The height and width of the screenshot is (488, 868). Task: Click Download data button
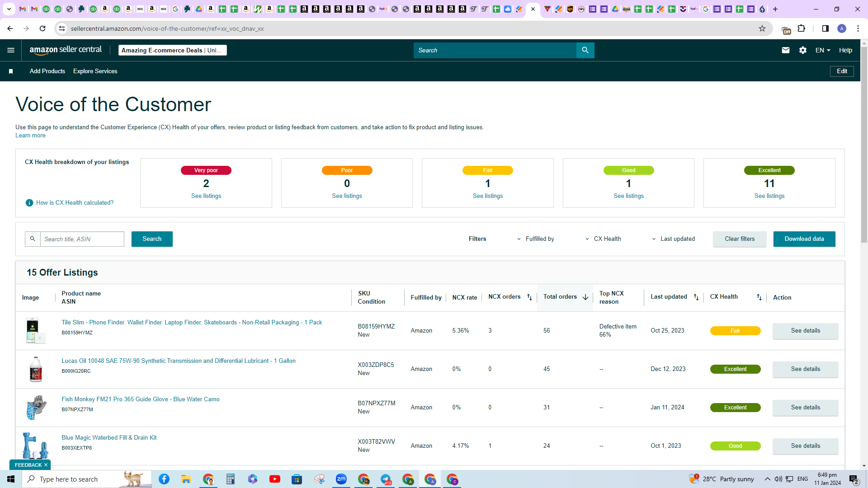click(x=804, y=239)
